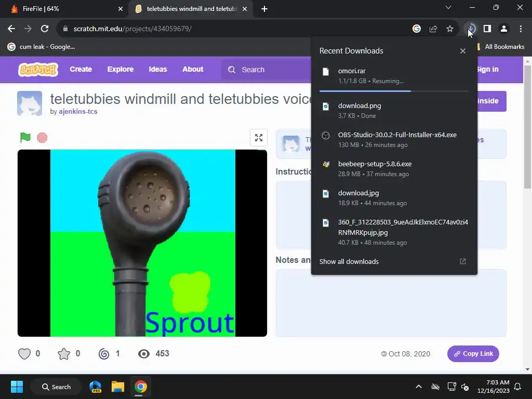The height and width of the screenshot is (399, 532).
Task: Open the About menu item
Action: point(193,69)
